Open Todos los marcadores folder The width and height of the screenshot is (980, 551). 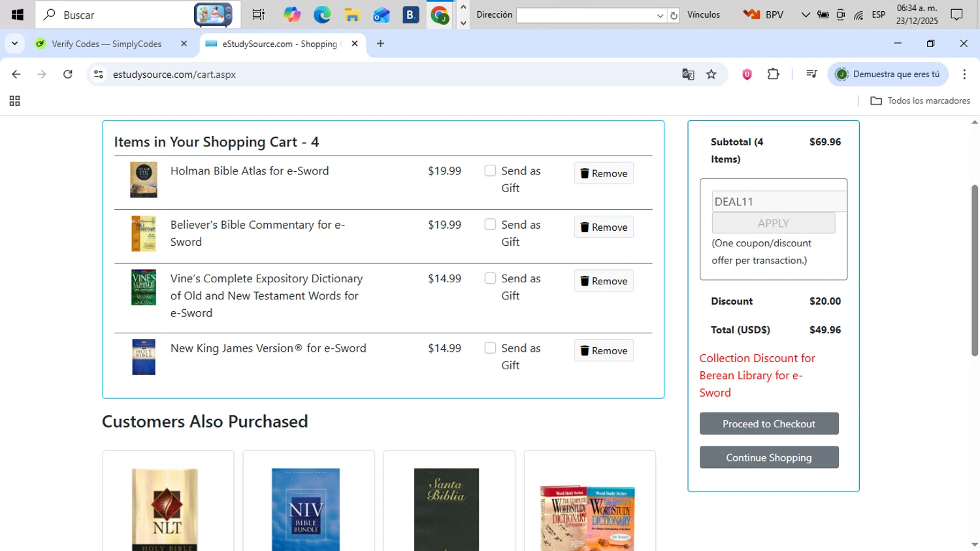(920, 101)
